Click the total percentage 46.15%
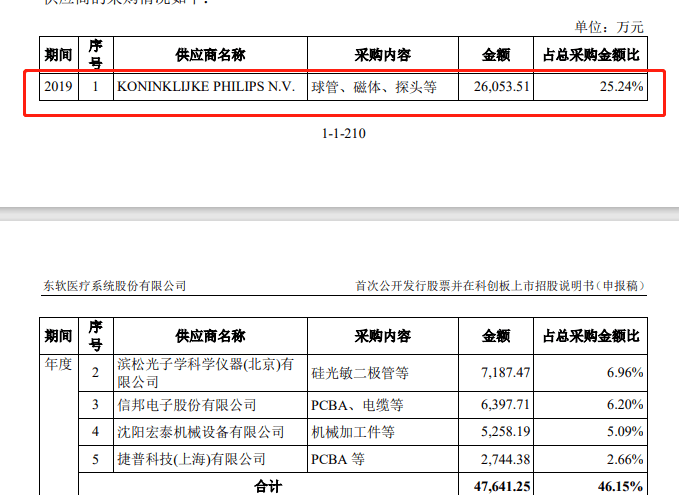Screen dimensions: 679x495 point(620,486)
